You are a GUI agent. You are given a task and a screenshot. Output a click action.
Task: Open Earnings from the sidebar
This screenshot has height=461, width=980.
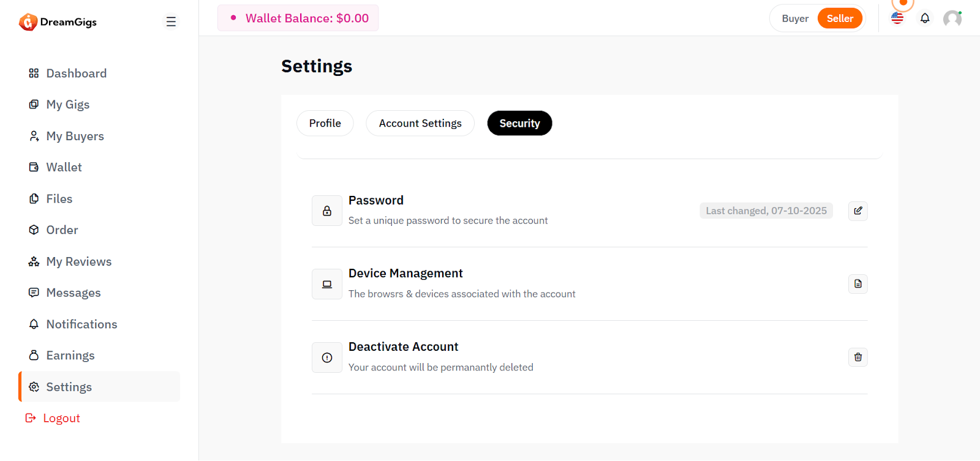pyautogui.click(x=70, y=356)
